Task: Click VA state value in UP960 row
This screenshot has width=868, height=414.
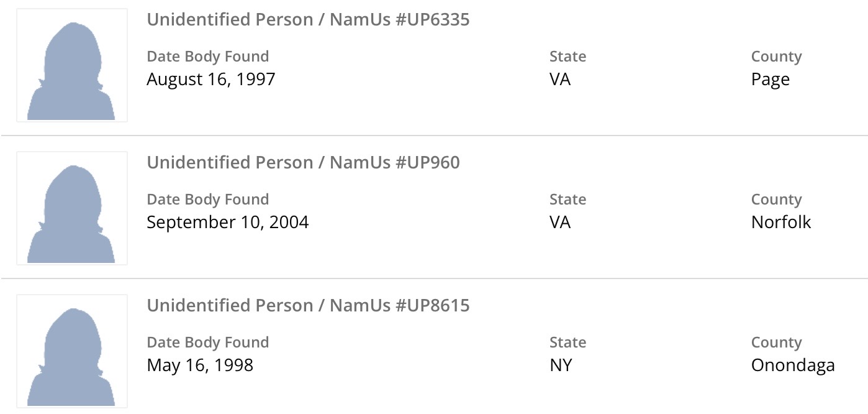Action: point(559,223)
